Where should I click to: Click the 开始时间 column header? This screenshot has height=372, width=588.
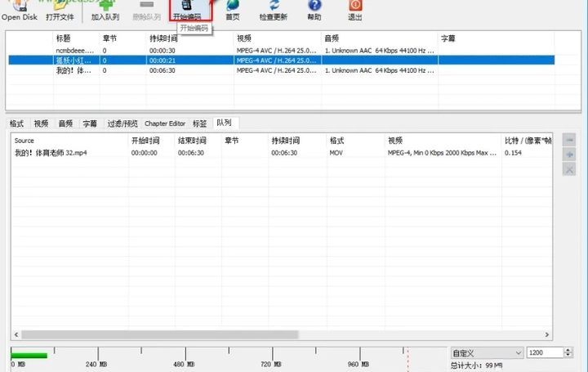[x=145, y=141]
